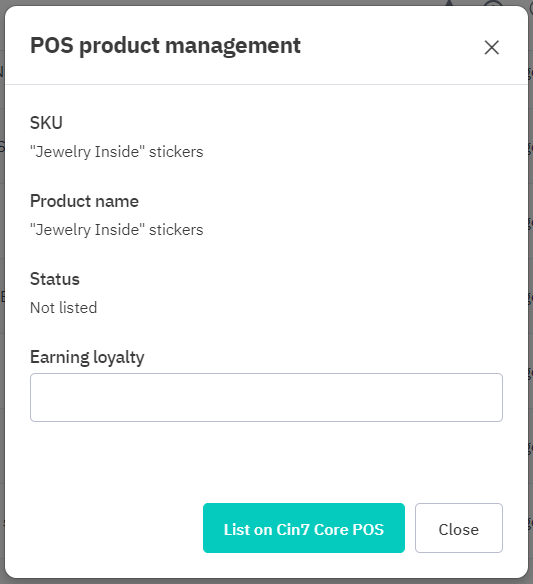
Task: Click the Product name label
Action: 84,201
